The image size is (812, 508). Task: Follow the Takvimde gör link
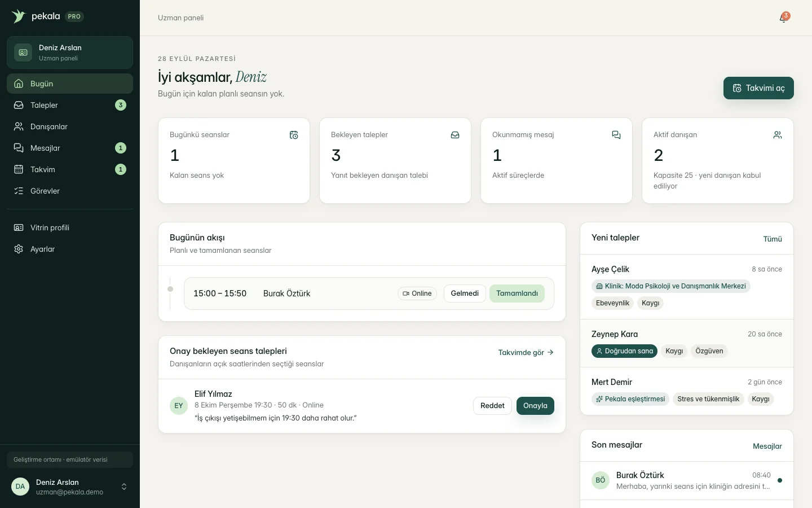pos(526,352)
